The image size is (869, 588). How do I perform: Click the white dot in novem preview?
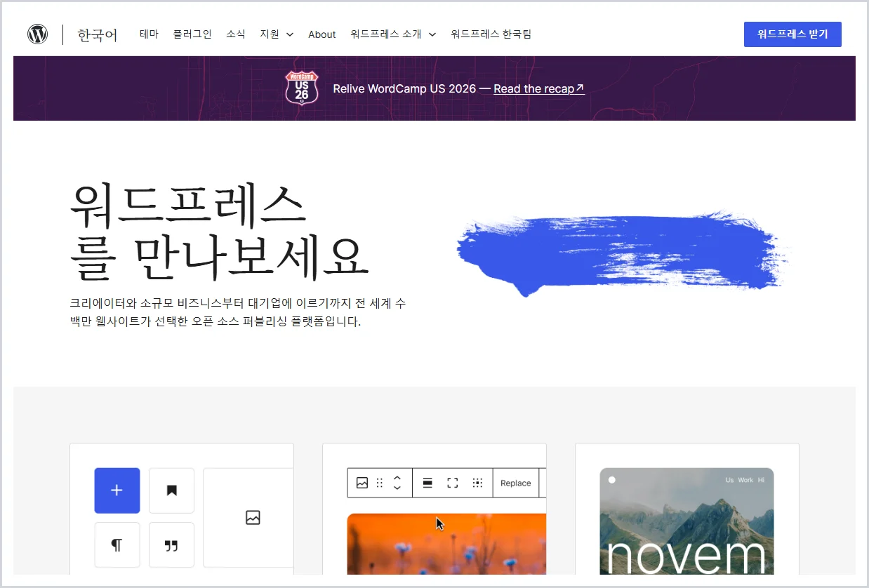point(612,480)
